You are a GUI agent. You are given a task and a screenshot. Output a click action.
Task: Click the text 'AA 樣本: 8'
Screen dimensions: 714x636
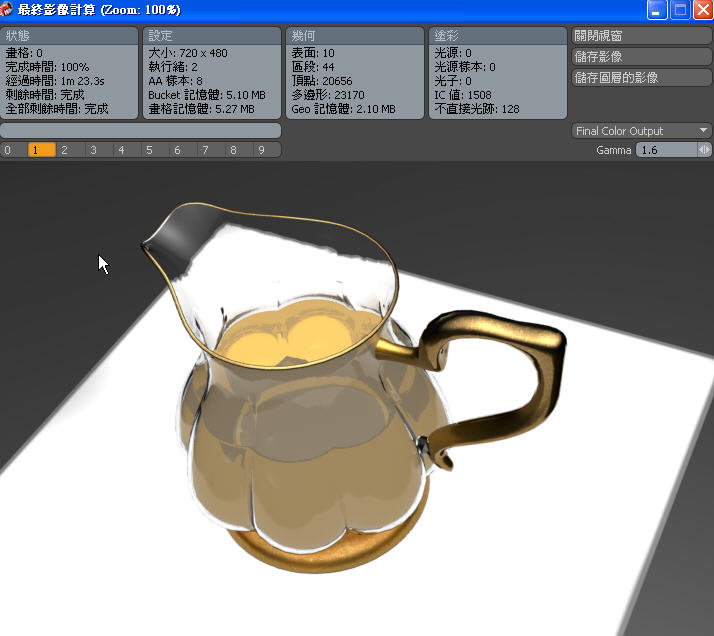pyautogui.click(x=175, y=81)
